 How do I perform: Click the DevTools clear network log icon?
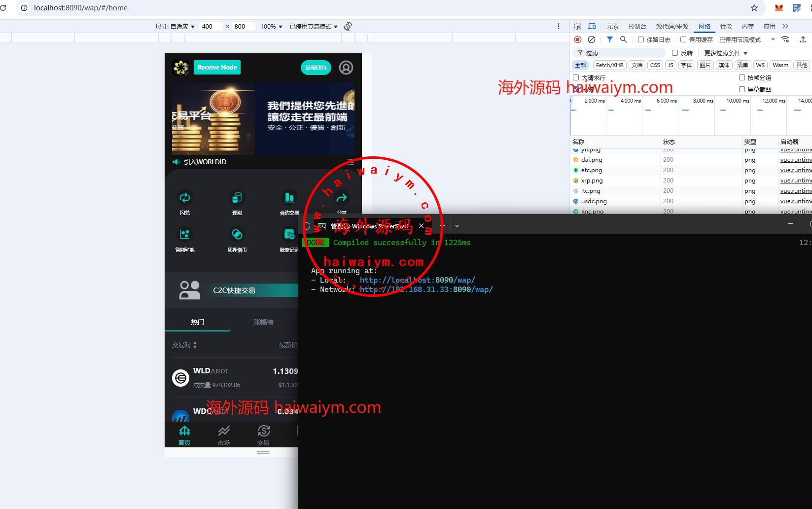[x=592, y=39]
